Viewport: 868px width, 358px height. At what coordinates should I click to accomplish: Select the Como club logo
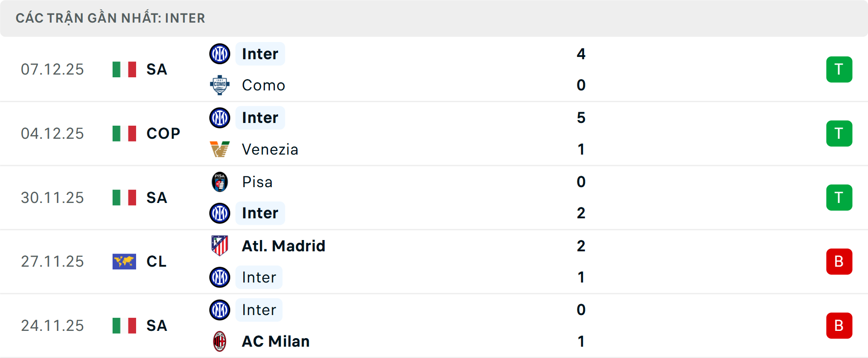(x=220, y=85)
